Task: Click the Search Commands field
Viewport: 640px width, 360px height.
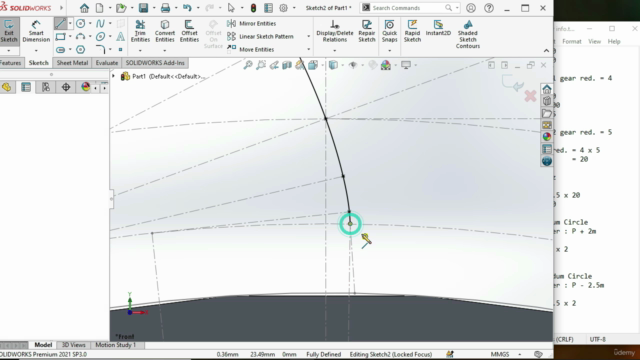Action: pyautogui.click(x=410, y=8)
